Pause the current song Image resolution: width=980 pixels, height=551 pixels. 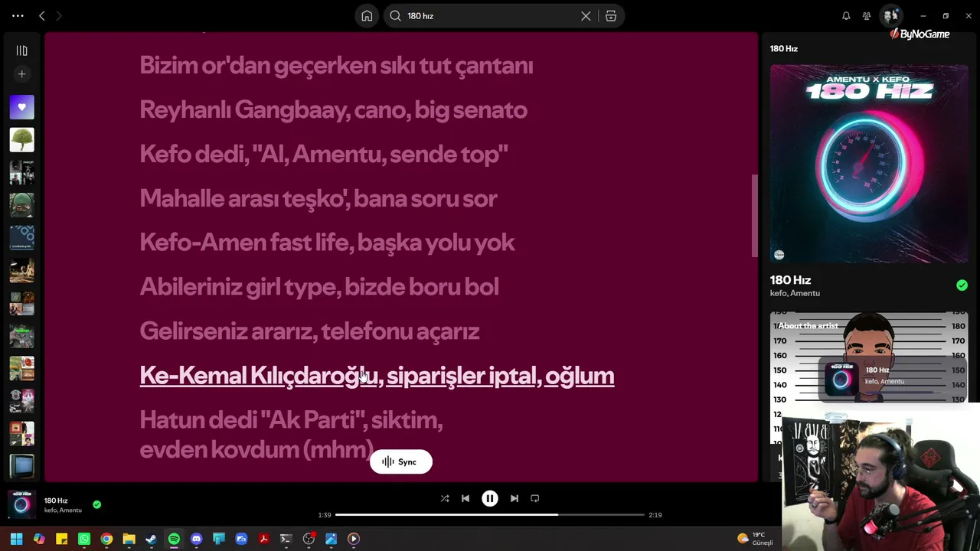[x=490, y=498]
